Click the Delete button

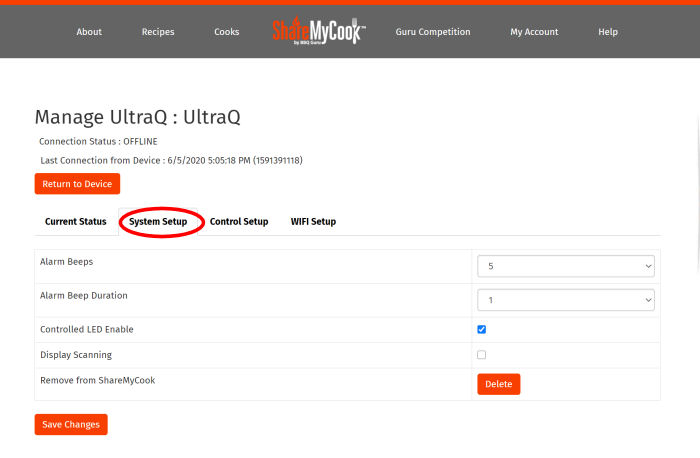tap(499, 384)
